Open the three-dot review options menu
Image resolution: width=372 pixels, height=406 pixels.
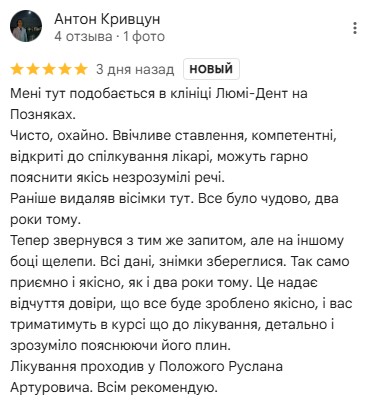(355, 28)
